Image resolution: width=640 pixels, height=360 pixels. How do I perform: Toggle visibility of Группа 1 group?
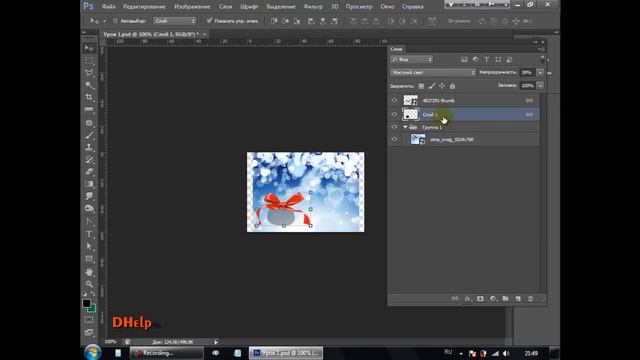point(394,127)
